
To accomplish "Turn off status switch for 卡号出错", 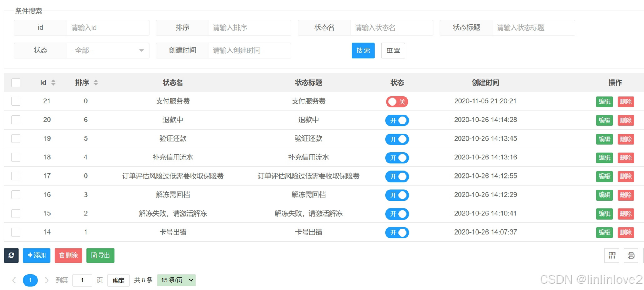I will 397,233.
